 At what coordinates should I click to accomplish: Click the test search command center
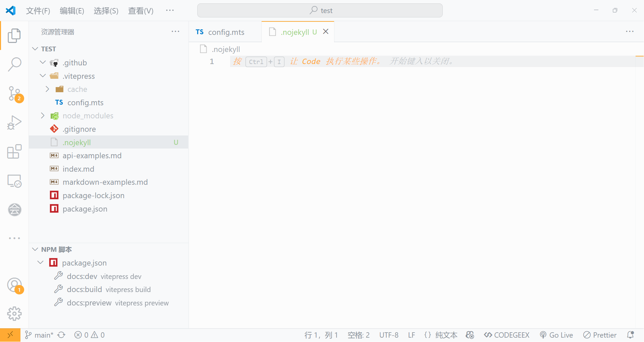click(320, 10)
